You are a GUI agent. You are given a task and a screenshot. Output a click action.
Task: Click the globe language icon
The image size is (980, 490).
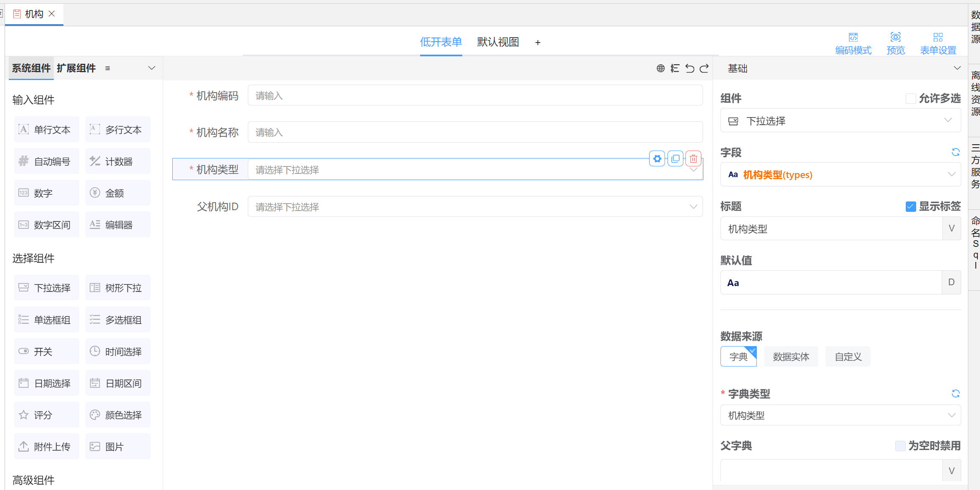(660, 68)
